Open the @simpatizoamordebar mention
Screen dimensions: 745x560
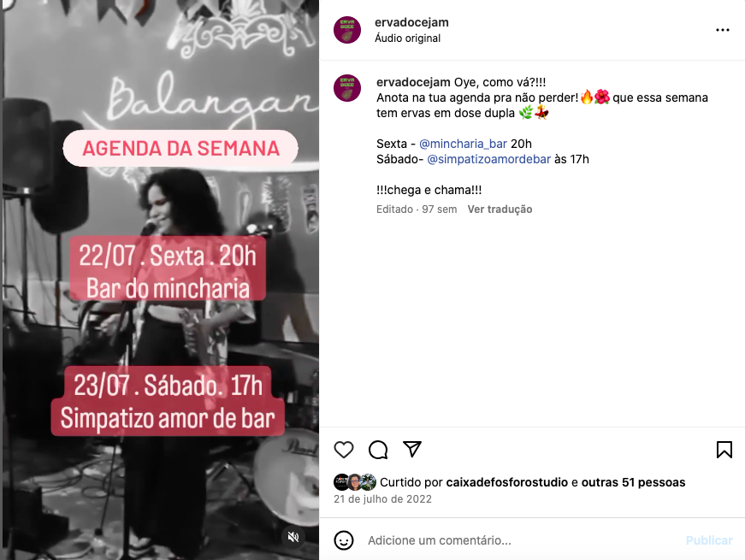point(489,159)
